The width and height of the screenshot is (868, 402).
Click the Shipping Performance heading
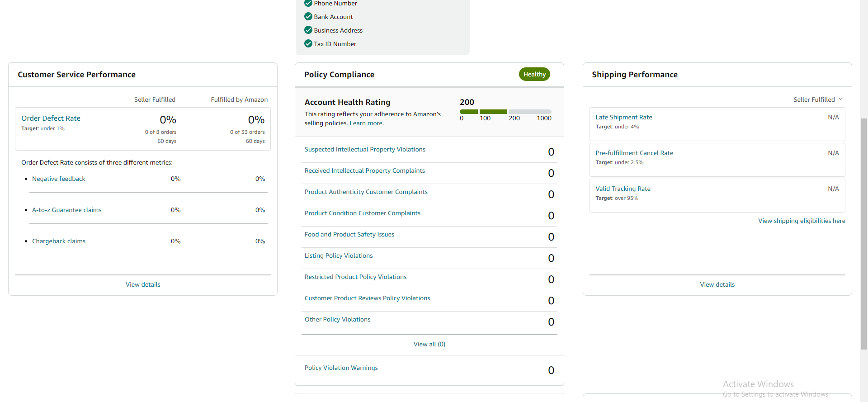[x=635, y=75]
